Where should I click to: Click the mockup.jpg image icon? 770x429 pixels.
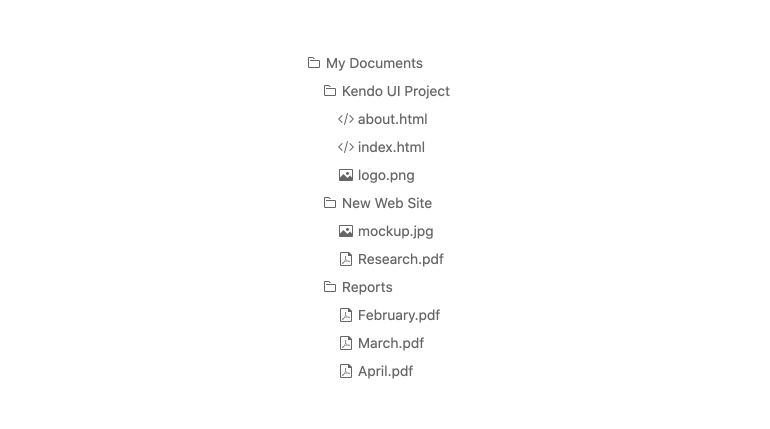(346, 231)
